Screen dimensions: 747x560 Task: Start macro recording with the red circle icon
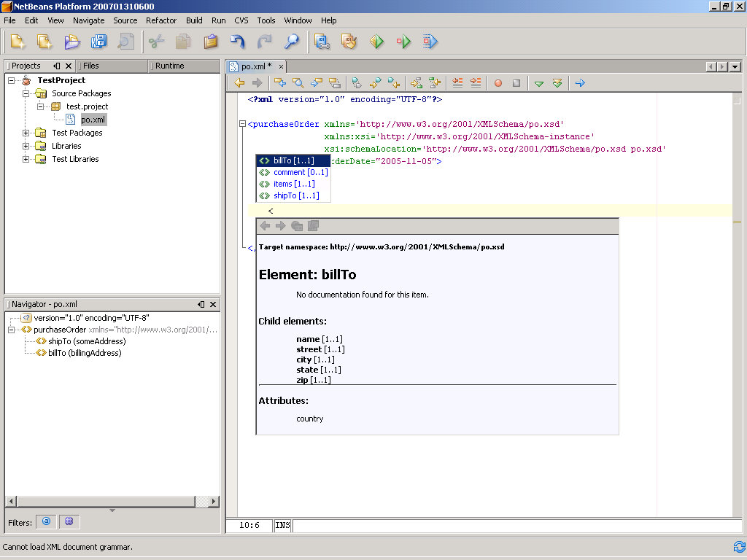[x=498, y=83]
